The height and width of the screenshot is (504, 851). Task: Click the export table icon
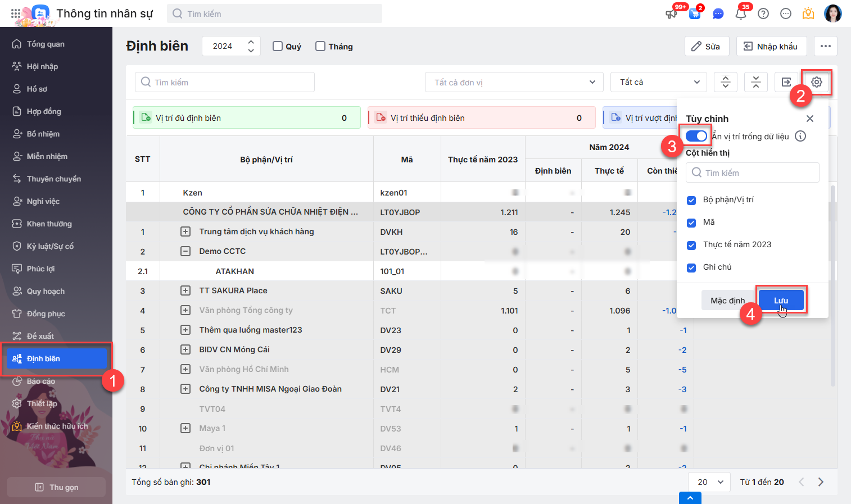786,82
